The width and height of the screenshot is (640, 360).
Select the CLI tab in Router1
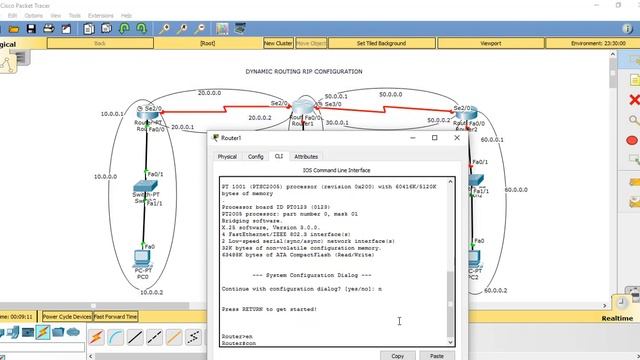point(279,156)
